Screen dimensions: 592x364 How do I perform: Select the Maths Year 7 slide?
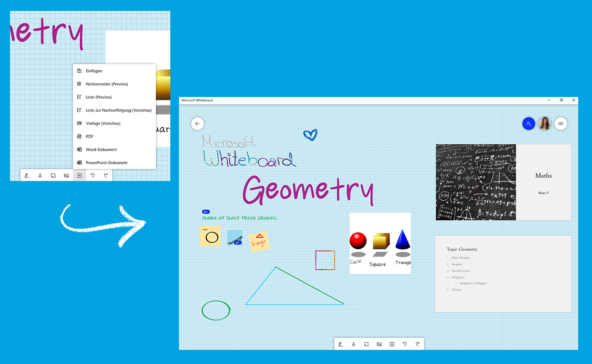click(x=503, y=182)
